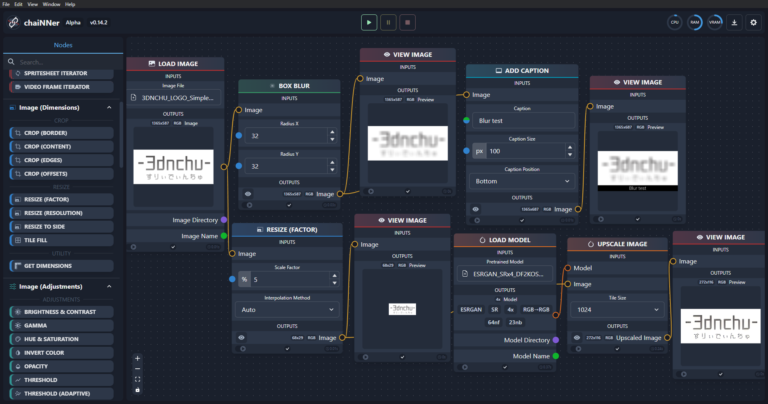Viewport: 768px width, 404px height.
Task: Increase Radius X stepper value
Action: (333, 132)
